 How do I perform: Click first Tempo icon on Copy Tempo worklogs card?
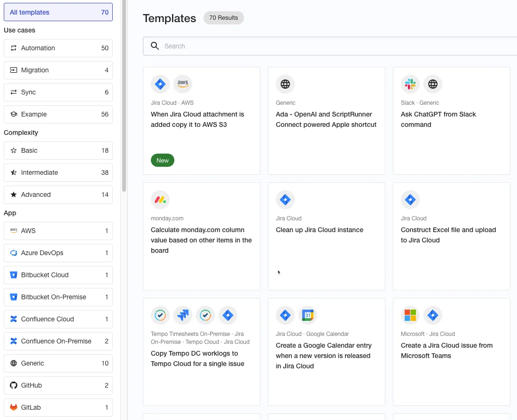point(160,315)
